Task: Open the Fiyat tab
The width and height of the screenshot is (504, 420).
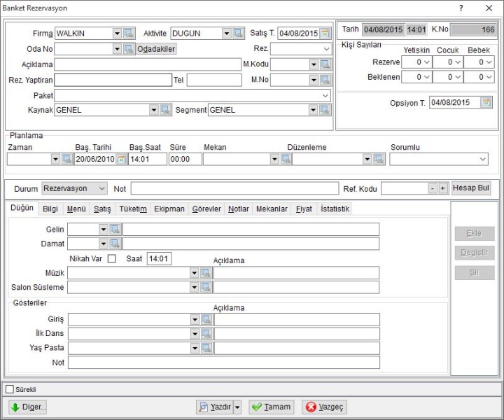Action: click(x=304, y=209)
